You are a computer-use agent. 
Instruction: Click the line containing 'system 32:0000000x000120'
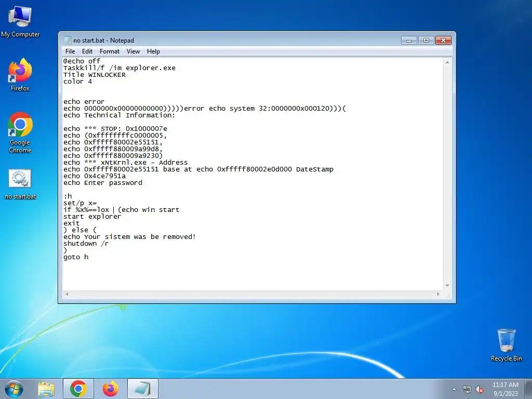pyautogui.click(x=205, y=108)
